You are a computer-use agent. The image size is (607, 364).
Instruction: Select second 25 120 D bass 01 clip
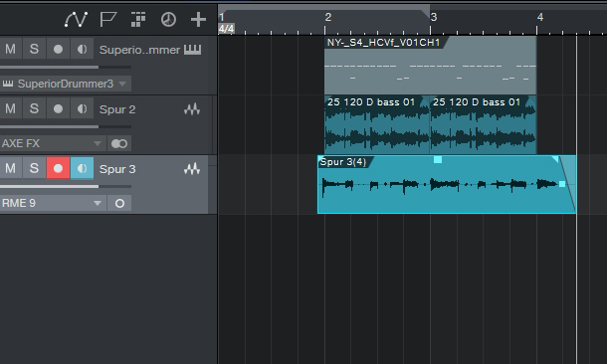pos(484,124)
